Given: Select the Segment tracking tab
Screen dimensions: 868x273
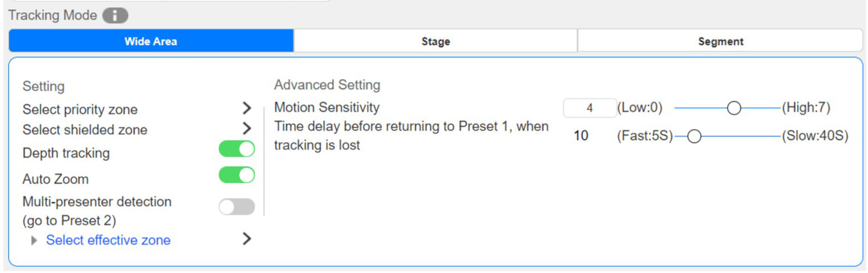Looking at the screenshot, I should 721,41.
